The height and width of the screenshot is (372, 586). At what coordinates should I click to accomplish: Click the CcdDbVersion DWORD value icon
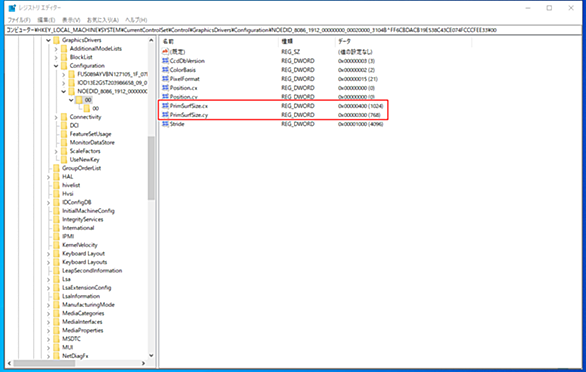pos(165,61)
